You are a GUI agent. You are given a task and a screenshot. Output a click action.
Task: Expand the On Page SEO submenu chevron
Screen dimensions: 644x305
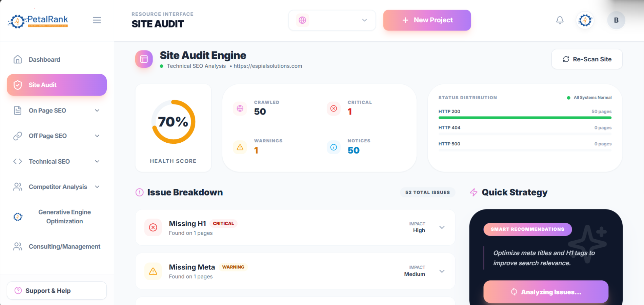[x=97, y=110]
